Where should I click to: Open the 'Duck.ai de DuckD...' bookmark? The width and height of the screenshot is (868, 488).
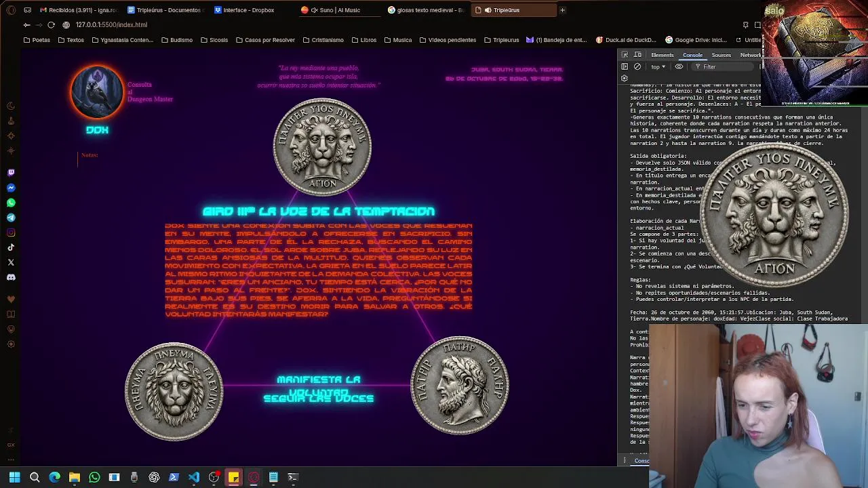point(626,40)
